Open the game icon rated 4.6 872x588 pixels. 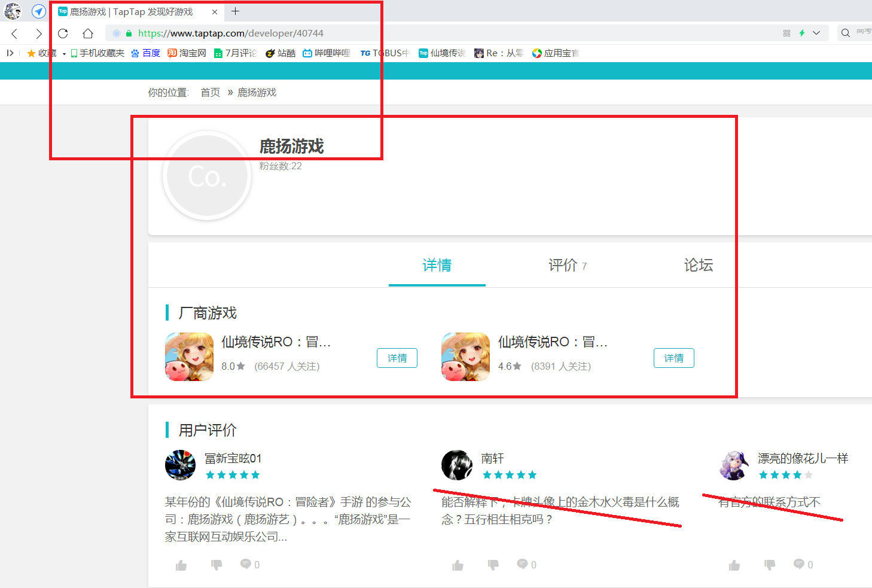[465, 357]
